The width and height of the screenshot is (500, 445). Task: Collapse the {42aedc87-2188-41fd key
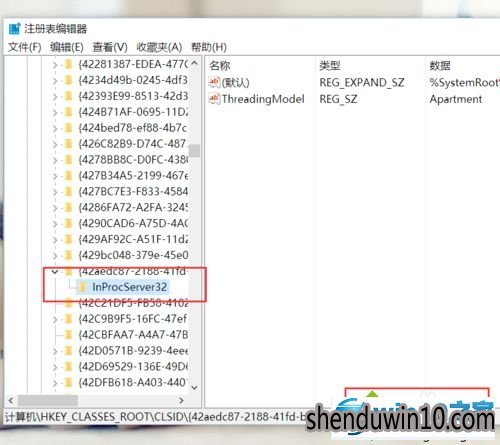(x=55, y=272)
